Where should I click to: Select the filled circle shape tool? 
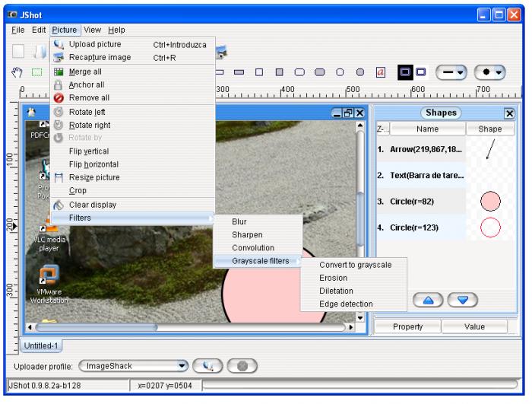(x=360, y=72)
